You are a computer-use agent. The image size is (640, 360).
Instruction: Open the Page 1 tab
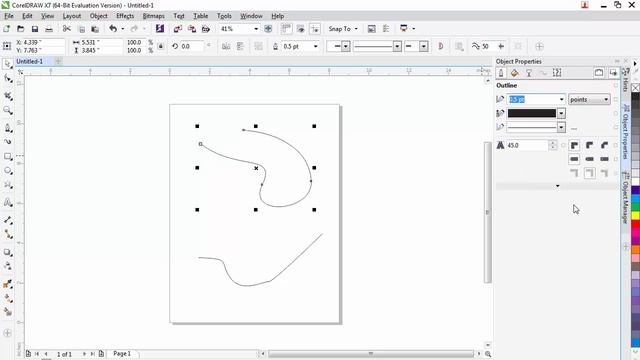[122, 353]
